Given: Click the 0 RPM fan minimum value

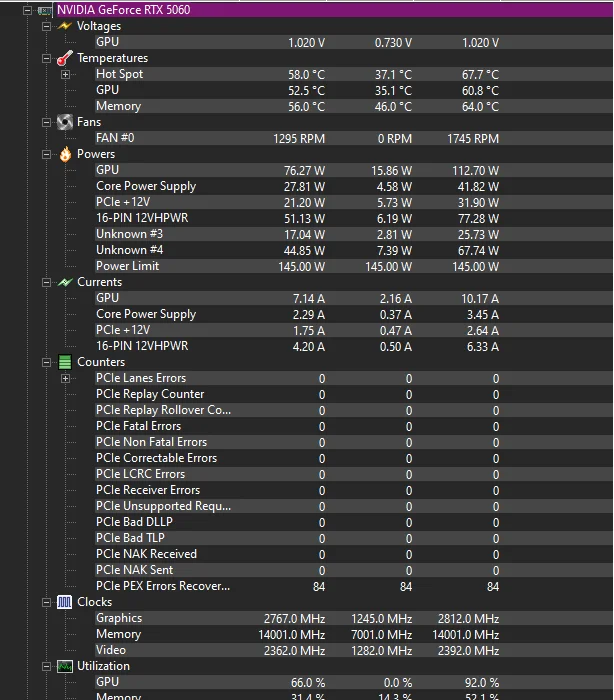Looking at the screenshot, I should [x=395, y=139].
